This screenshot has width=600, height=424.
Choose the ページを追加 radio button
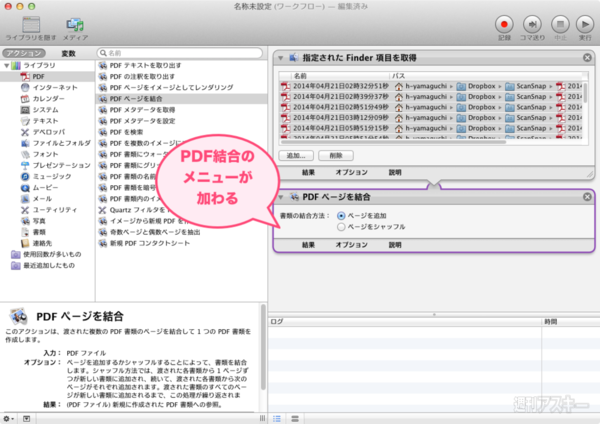[341, 216]
